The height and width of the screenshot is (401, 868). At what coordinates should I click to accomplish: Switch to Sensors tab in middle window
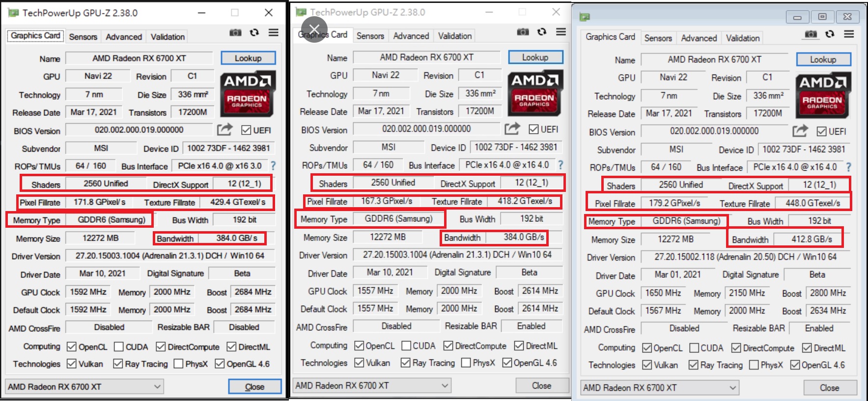click(x=370, y=36)
